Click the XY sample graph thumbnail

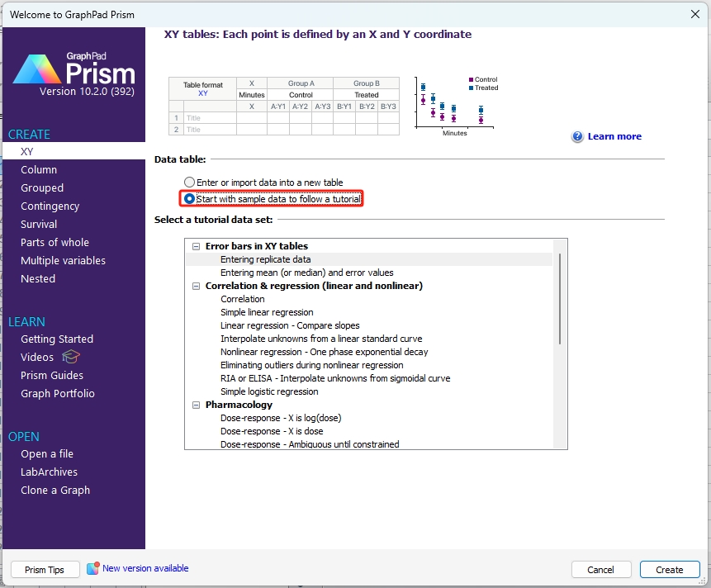click(457, 106)
